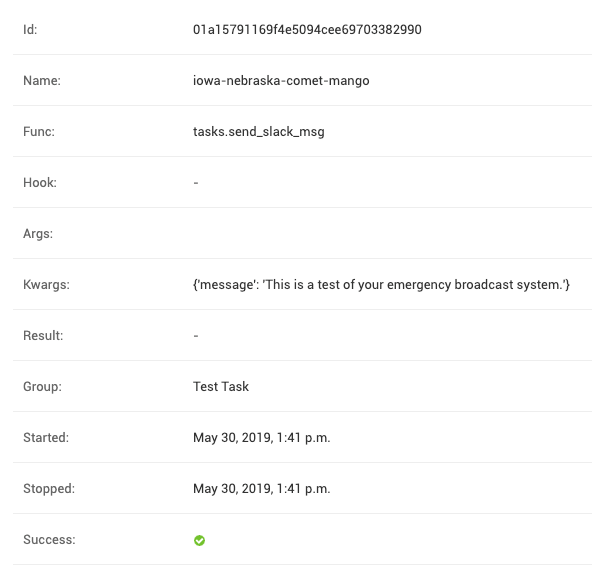Click the Name field label

(42, 80)
